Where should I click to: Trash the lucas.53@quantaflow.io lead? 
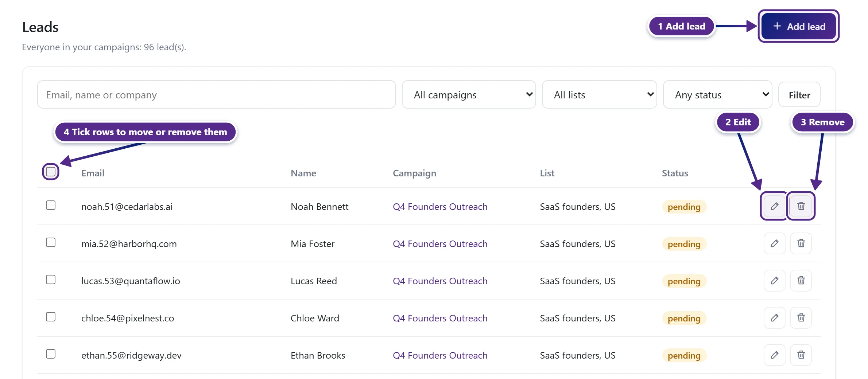[801, 281]
